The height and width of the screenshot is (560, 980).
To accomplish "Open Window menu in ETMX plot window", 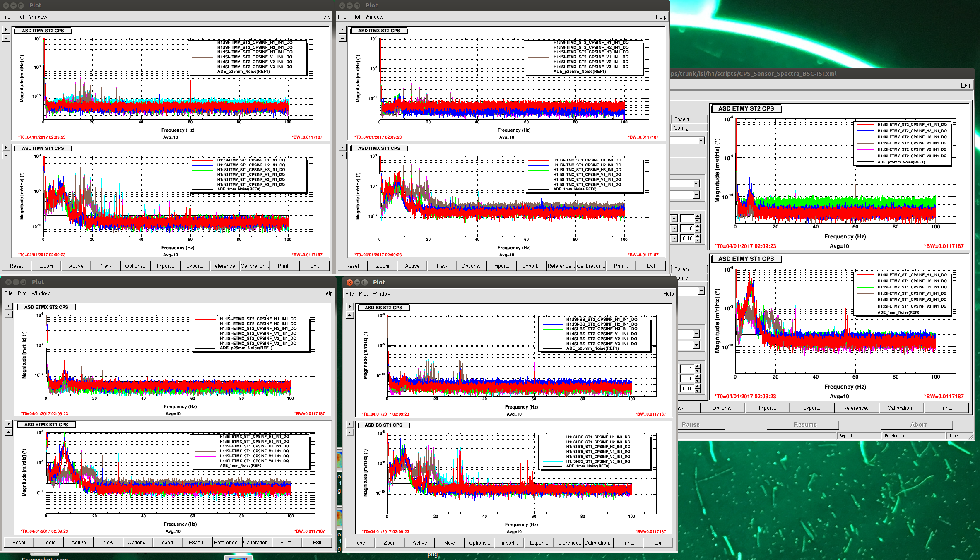I will click(41, 293).
